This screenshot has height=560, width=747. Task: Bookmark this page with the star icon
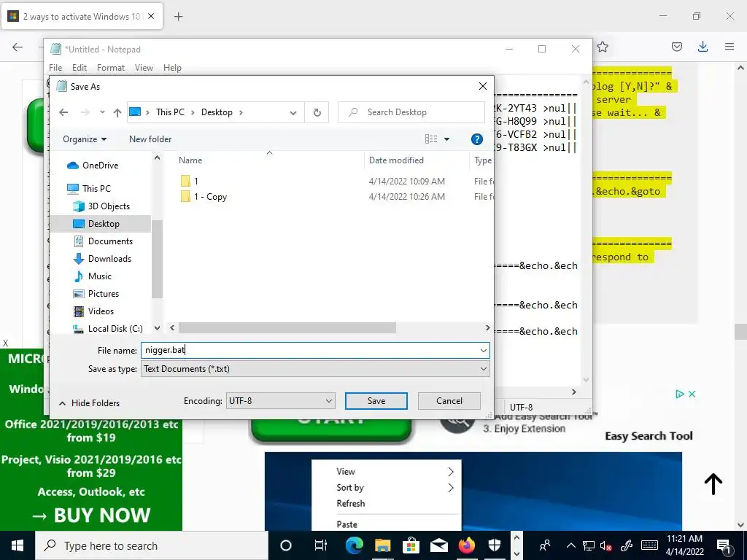(x=603, y=47)
